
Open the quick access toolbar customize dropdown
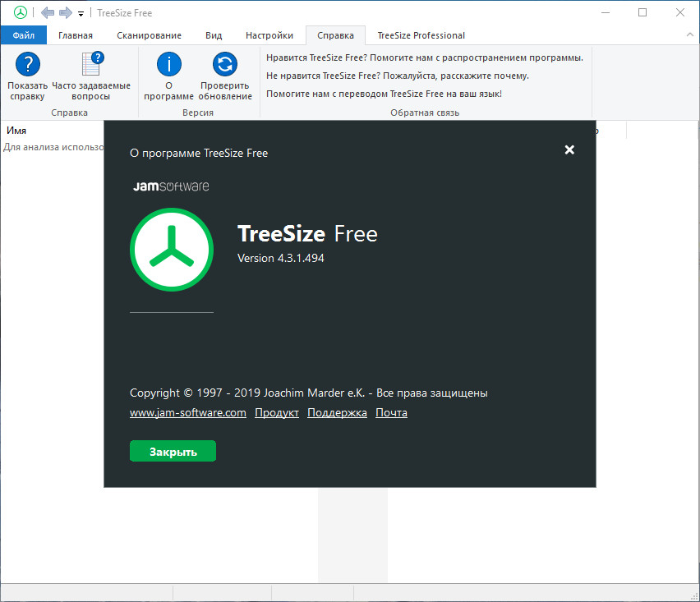pyautogui.click(x=81, y=14)
